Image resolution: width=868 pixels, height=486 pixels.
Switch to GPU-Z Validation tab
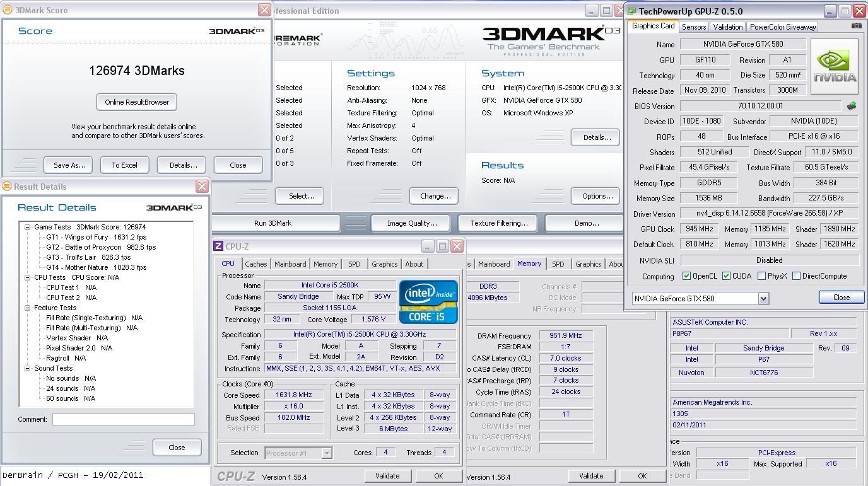(727, 27)
